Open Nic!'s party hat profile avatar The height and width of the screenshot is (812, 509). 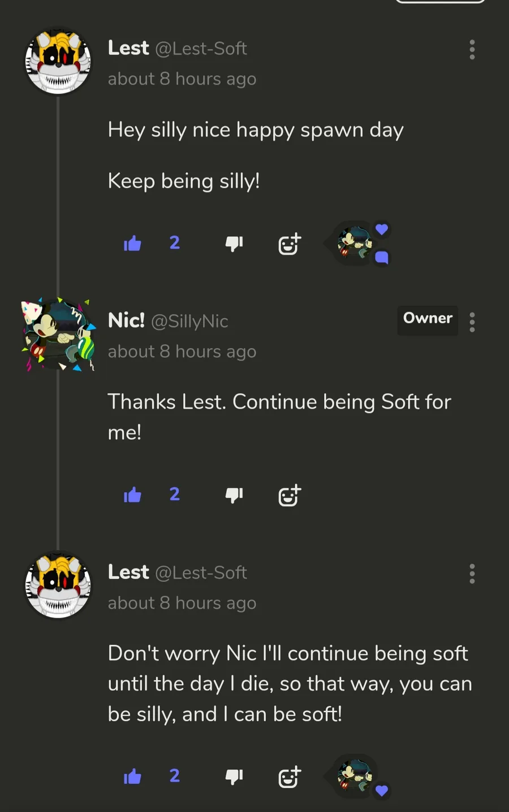58,335
